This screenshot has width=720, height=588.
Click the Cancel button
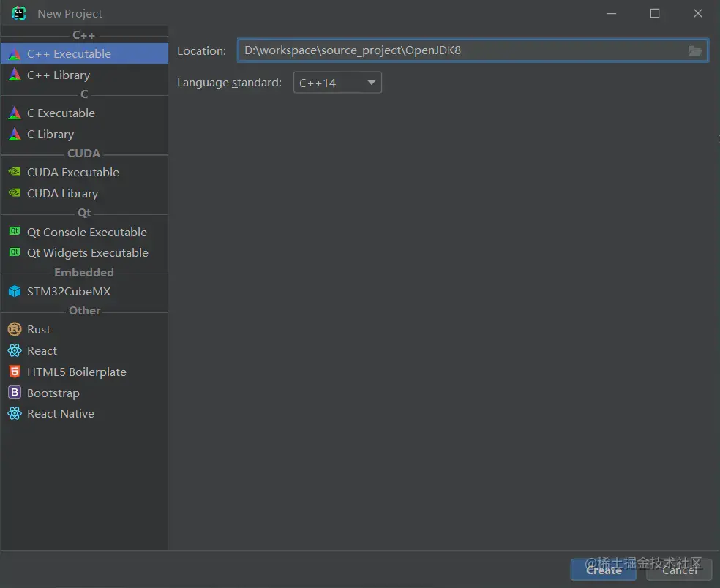pos(679,570)
